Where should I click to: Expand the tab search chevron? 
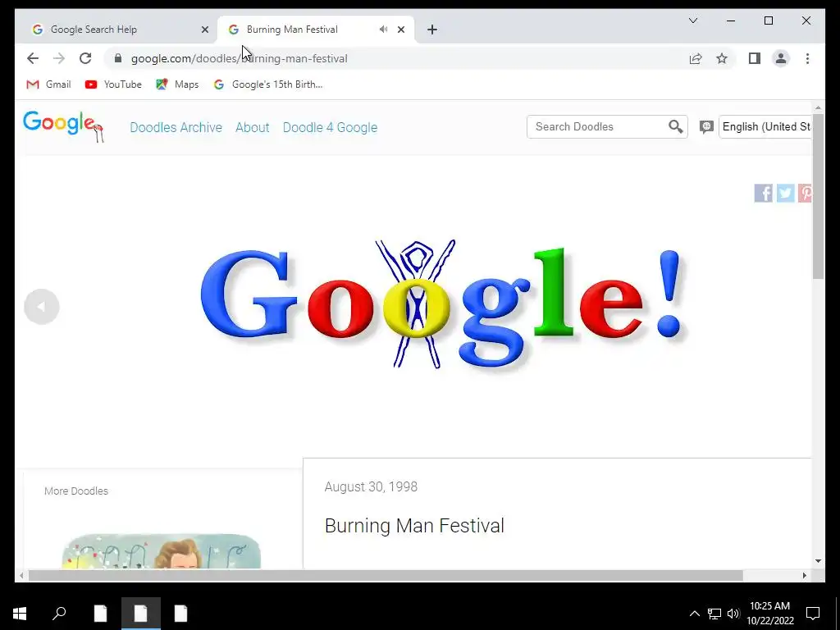[x=693, y=21]
